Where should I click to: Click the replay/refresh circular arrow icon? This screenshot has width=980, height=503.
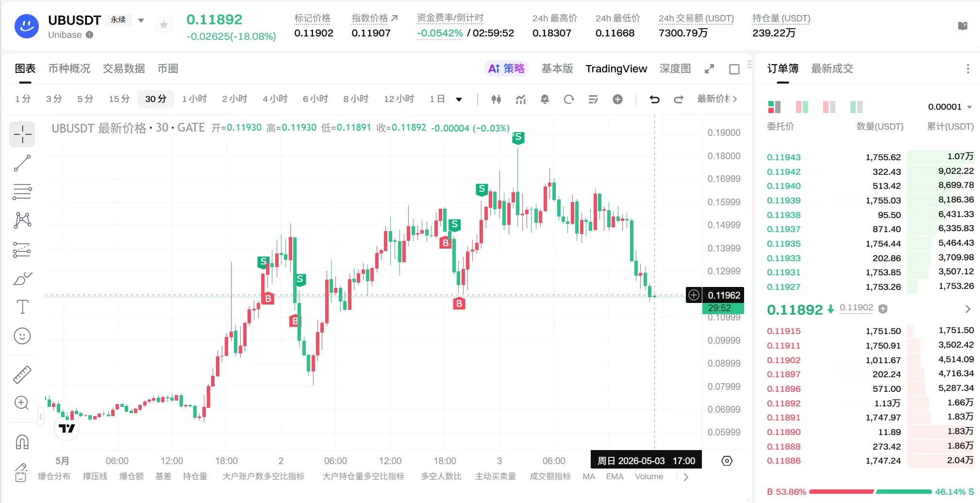pos(569,99)
